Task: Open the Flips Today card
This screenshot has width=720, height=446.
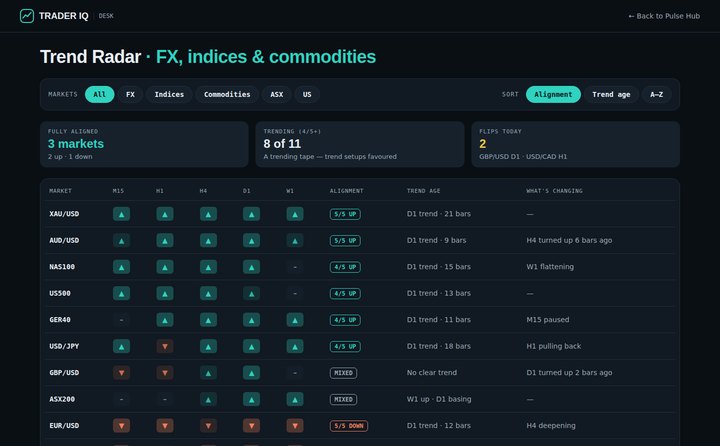Action: pyautogui.click(x=575, y=144)
